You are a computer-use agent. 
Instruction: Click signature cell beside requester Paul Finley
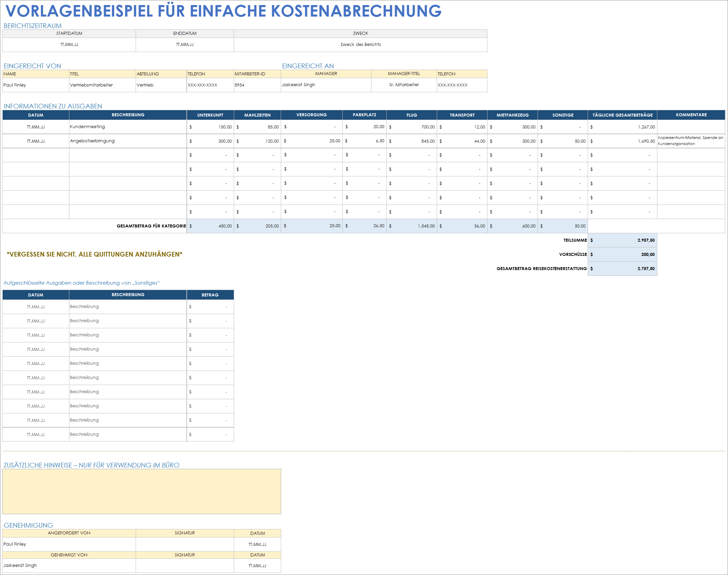pyautogui.click(x=185, y=544)
